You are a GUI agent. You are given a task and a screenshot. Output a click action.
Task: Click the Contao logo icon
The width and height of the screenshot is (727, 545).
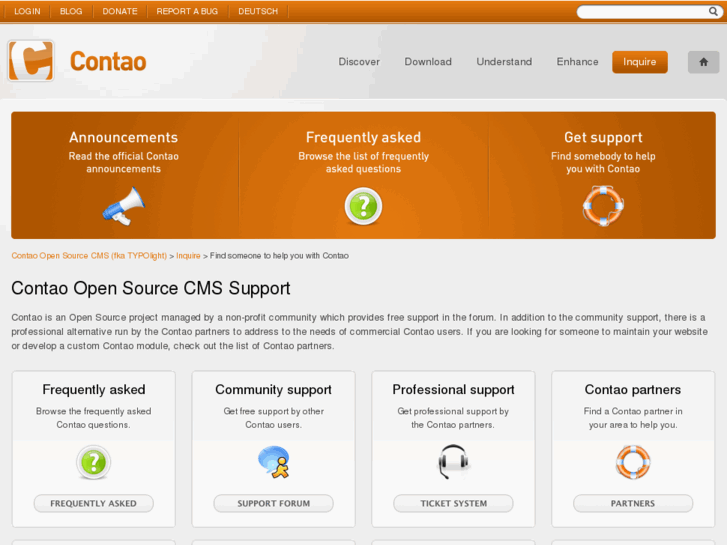pos(31,61)
